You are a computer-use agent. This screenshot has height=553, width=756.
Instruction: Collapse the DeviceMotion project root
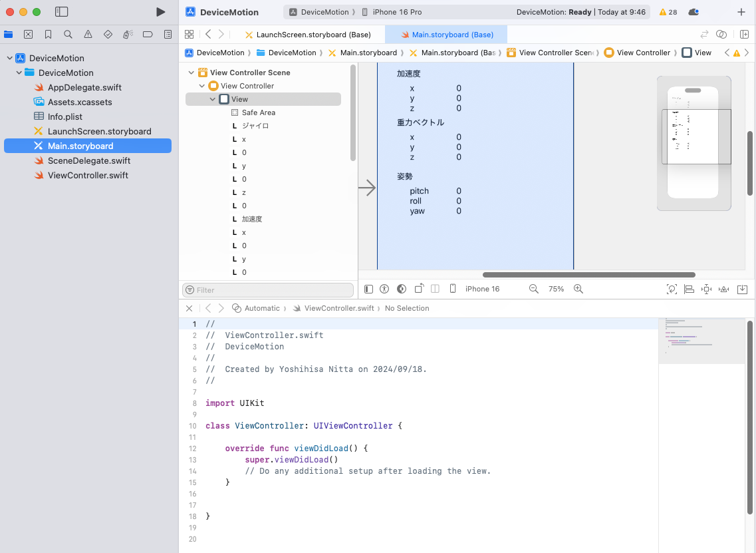pos(9,58)
